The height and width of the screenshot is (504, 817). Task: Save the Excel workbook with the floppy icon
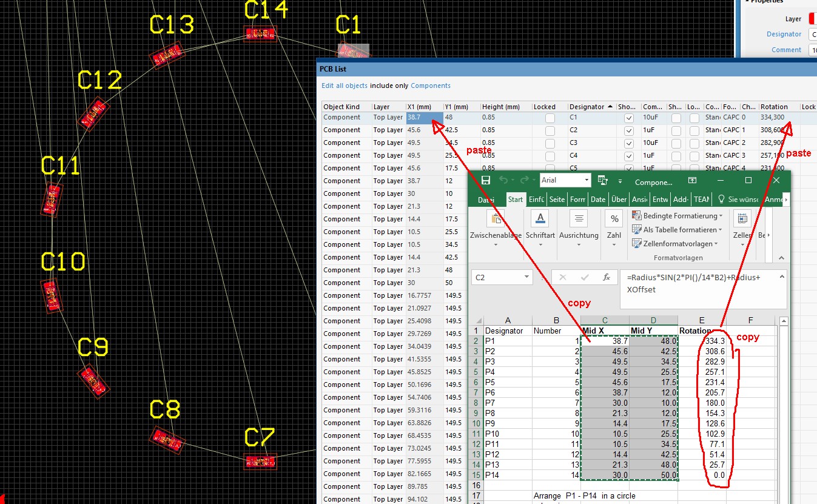click(x=486, y=180)
